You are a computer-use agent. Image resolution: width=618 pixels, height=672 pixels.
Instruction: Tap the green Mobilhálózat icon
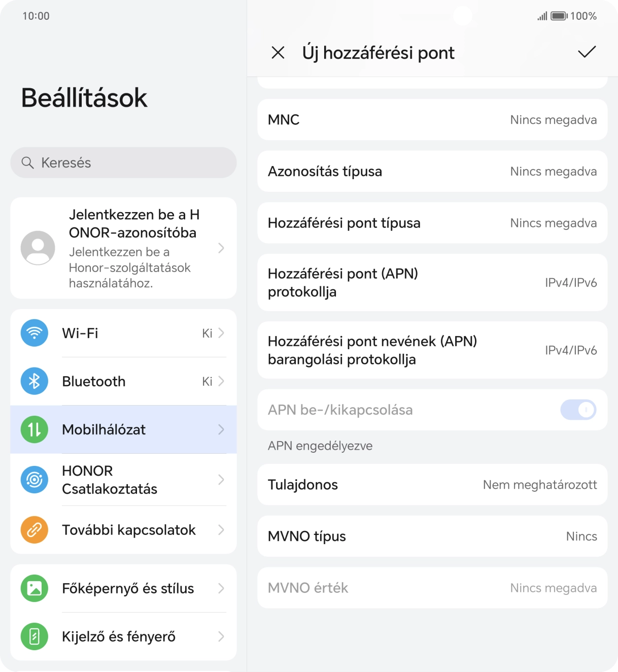(x=35, y=429)
